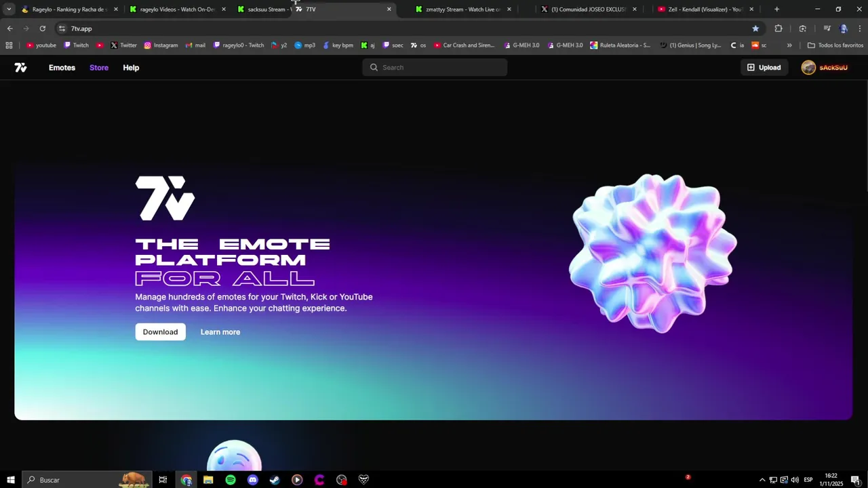Open the apps grid in bookmarks bar
This screenshot has width=868, height=488.
[9, 45]
